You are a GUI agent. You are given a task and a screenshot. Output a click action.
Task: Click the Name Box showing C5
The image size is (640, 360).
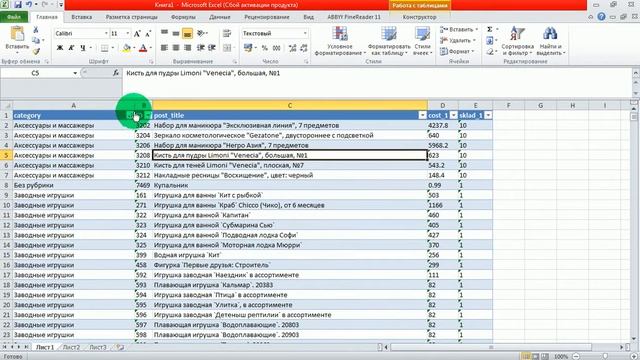[x=36, y=73]
